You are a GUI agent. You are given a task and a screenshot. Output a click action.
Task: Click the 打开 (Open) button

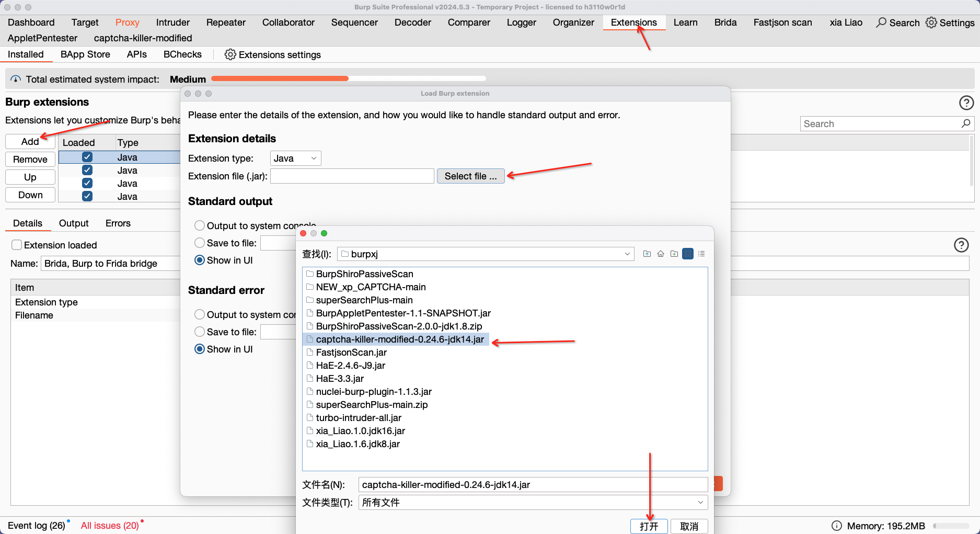[x=649, y=526]
